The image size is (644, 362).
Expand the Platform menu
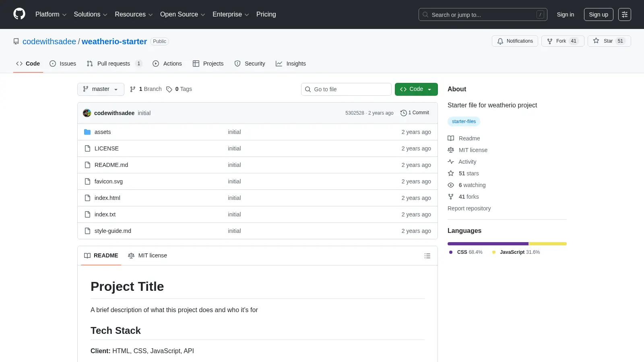point(51,14)
